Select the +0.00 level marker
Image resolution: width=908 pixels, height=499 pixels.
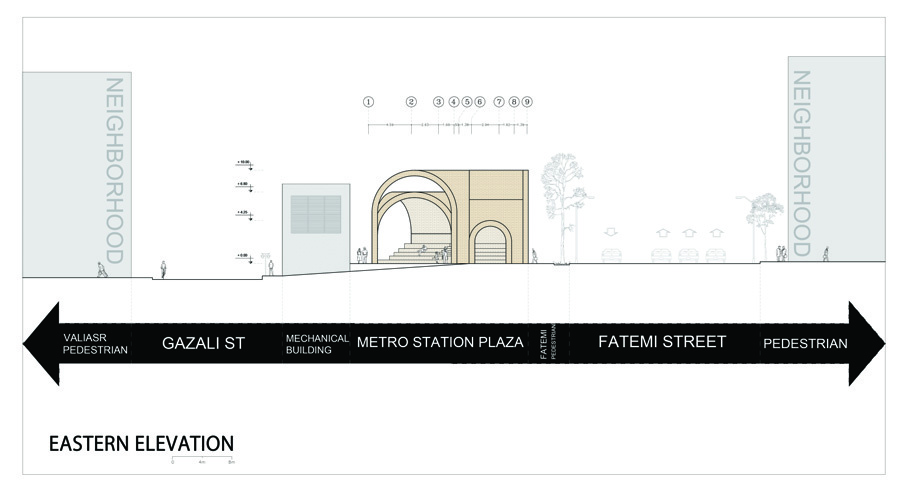(244, 258)
